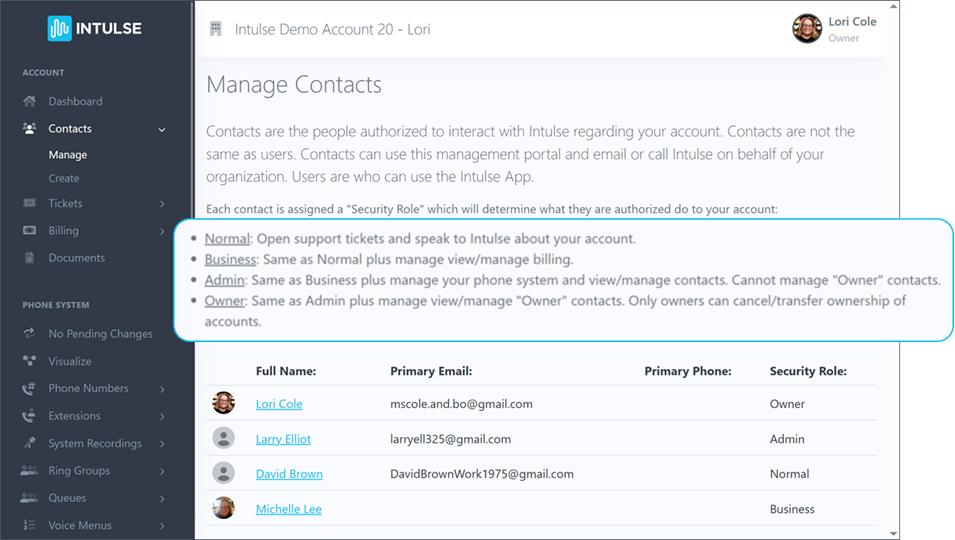955x540 pixels.
Task: Open Lori Cole profile avatar top right
Action: point(807,29)
